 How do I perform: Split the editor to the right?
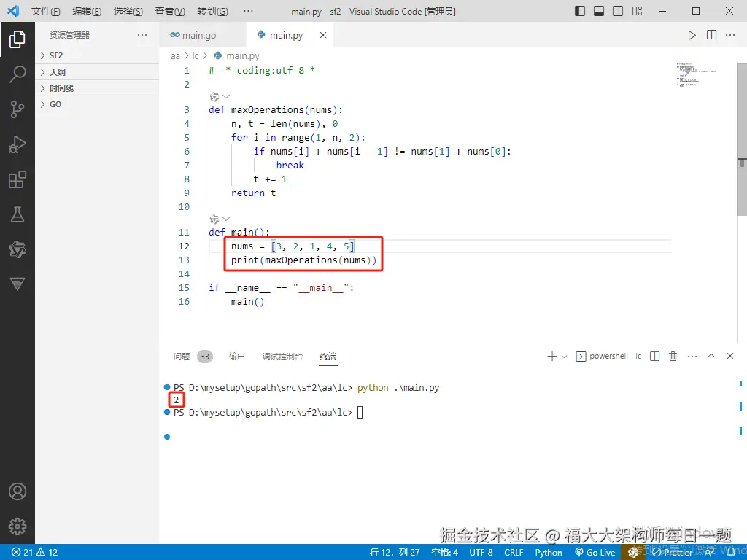(711, 35)
